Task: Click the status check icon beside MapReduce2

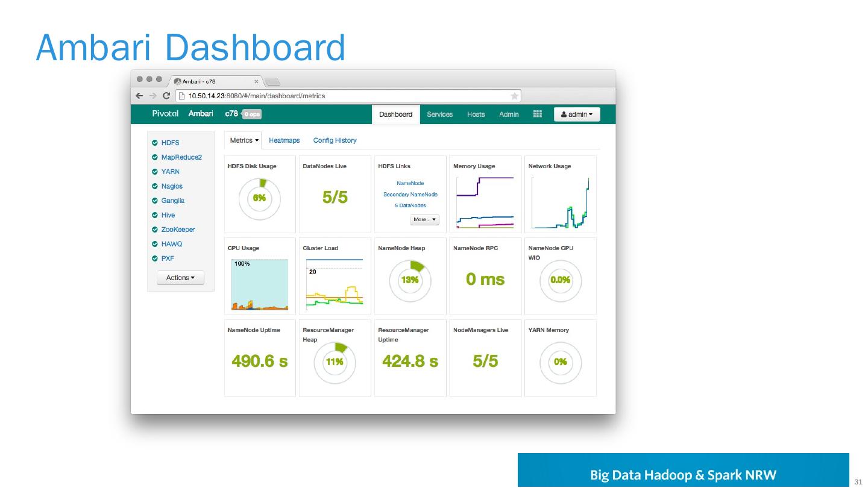Action: [x=155, y=157]
